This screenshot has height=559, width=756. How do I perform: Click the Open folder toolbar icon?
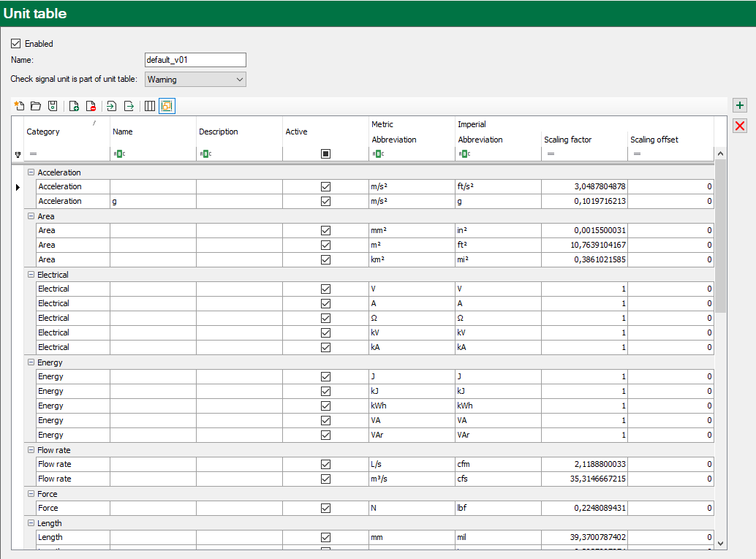[x=35, y=106]
